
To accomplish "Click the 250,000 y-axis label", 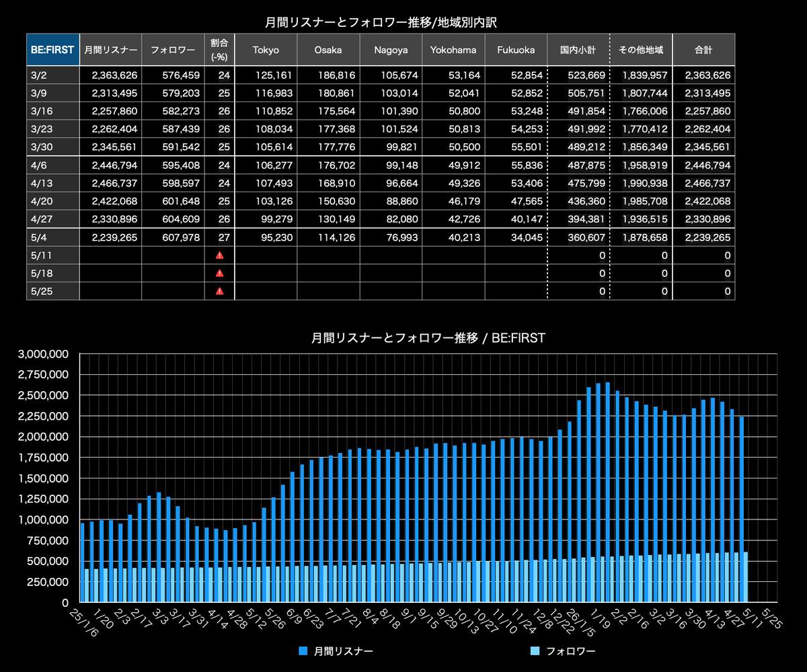I will 49,582.
